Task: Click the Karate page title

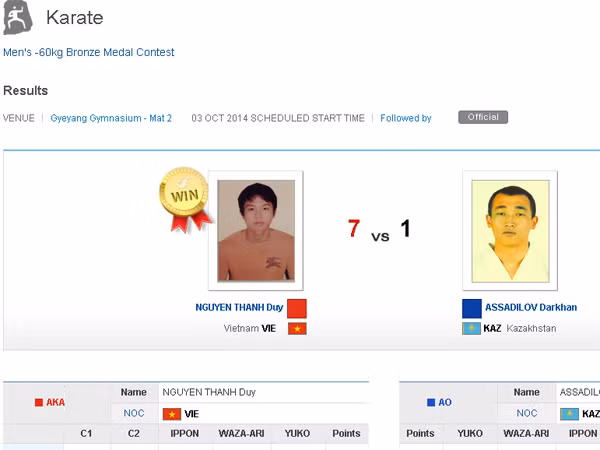Action: point(75,18)
